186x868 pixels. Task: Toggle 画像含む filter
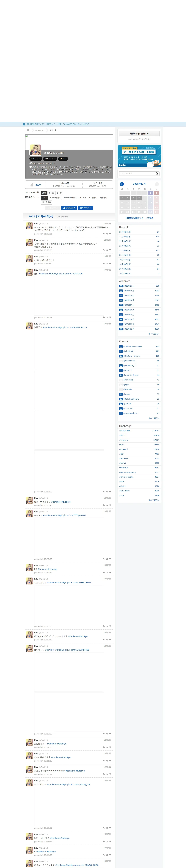click(x=103, y=198)
